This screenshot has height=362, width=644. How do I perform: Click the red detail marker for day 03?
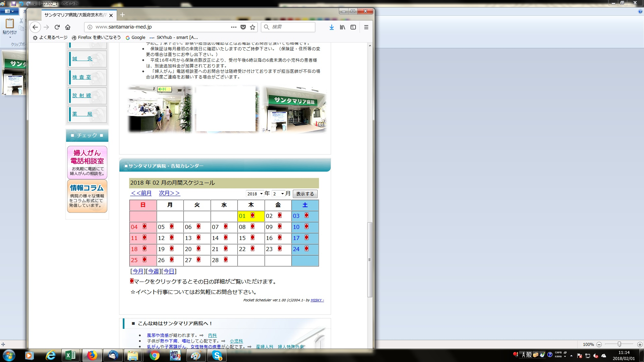[x=307, y=216]
